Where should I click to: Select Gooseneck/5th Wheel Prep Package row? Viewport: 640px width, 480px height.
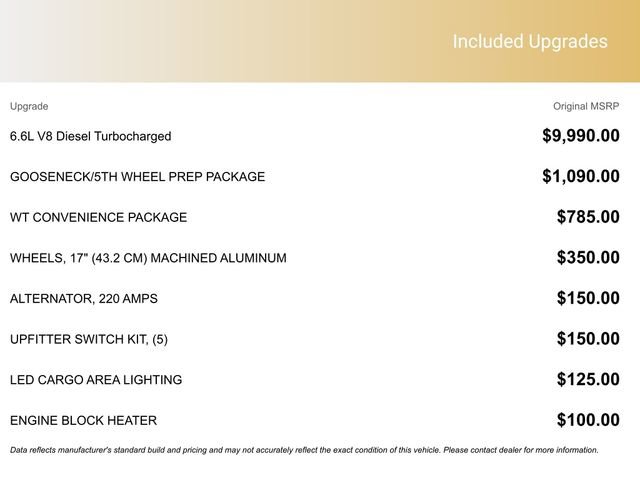[x=137, y=177]
